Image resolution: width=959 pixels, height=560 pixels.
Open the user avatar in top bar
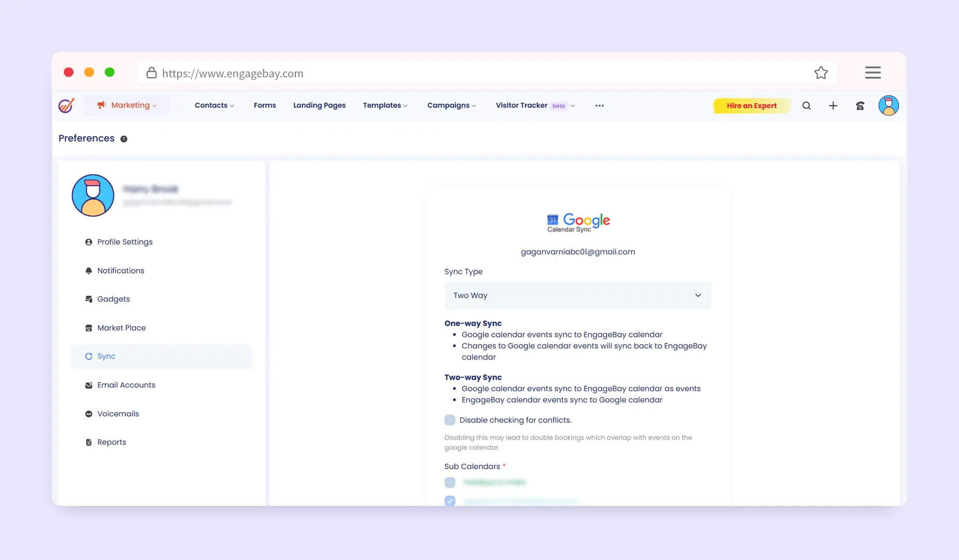[888, 106]
